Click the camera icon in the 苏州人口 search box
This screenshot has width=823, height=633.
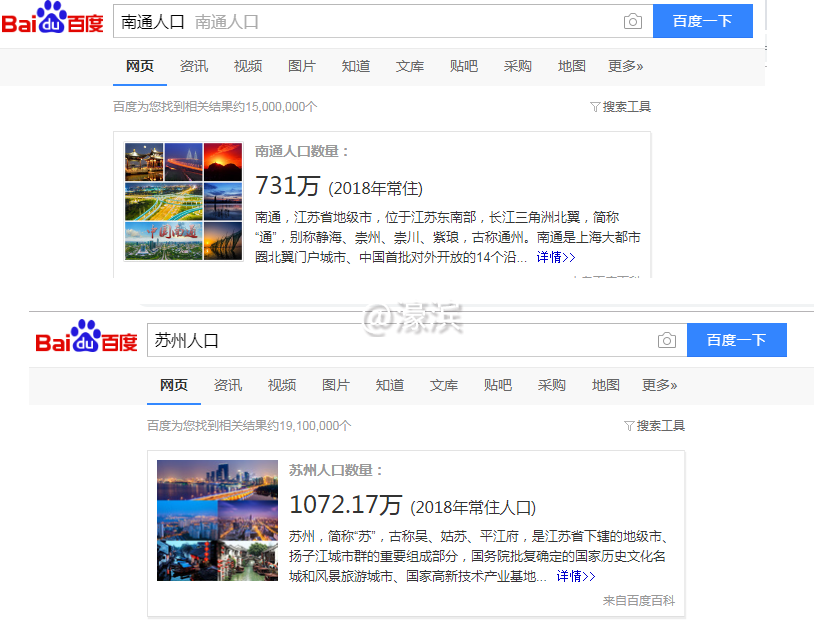click(x=667, y=340)
